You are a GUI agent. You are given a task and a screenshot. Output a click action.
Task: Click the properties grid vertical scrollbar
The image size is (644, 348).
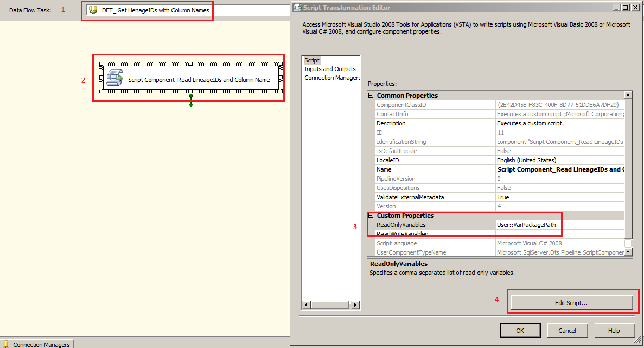[628, 163]
